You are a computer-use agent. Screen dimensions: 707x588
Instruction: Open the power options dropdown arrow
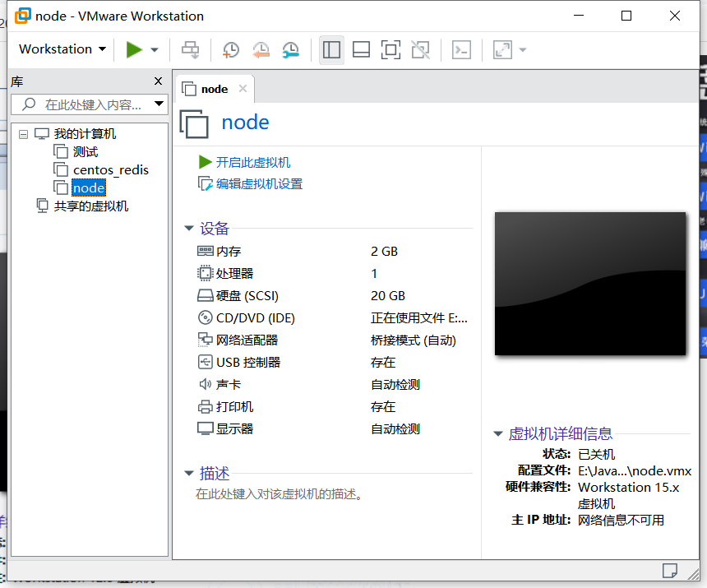tap(155, 50)
